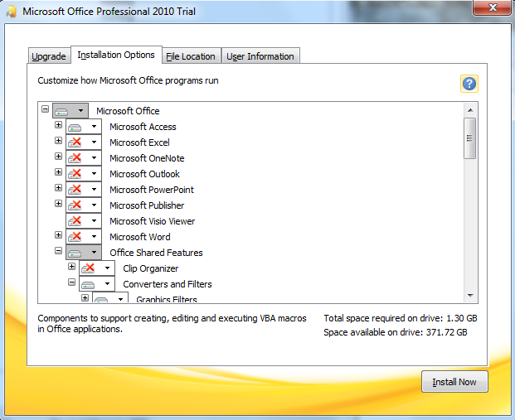Click the scroll down arrow in feature list

(470, 296)
